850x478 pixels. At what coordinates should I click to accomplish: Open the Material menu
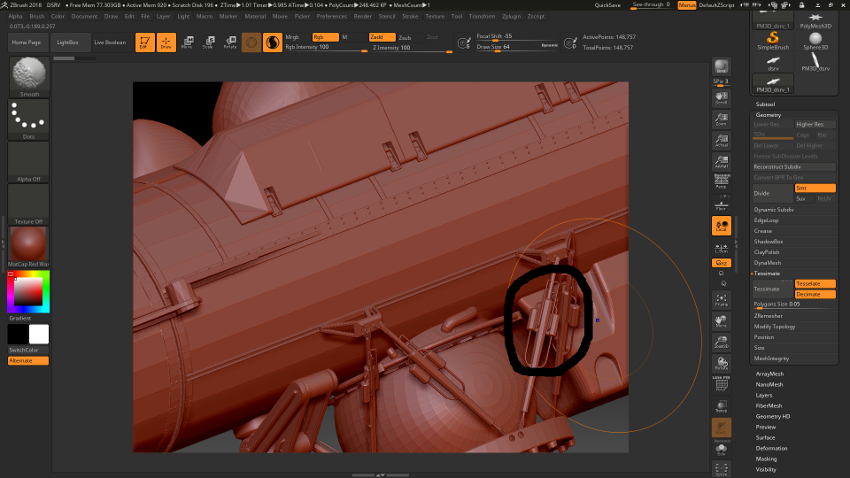click(255, 16)
